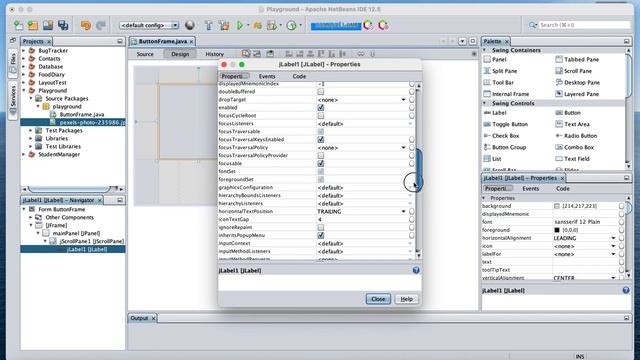This screenshot has width=640, height=360.
Task: Click the globe browser icon in toolbar
Action: pyautogui.click(x=189, y=25)
